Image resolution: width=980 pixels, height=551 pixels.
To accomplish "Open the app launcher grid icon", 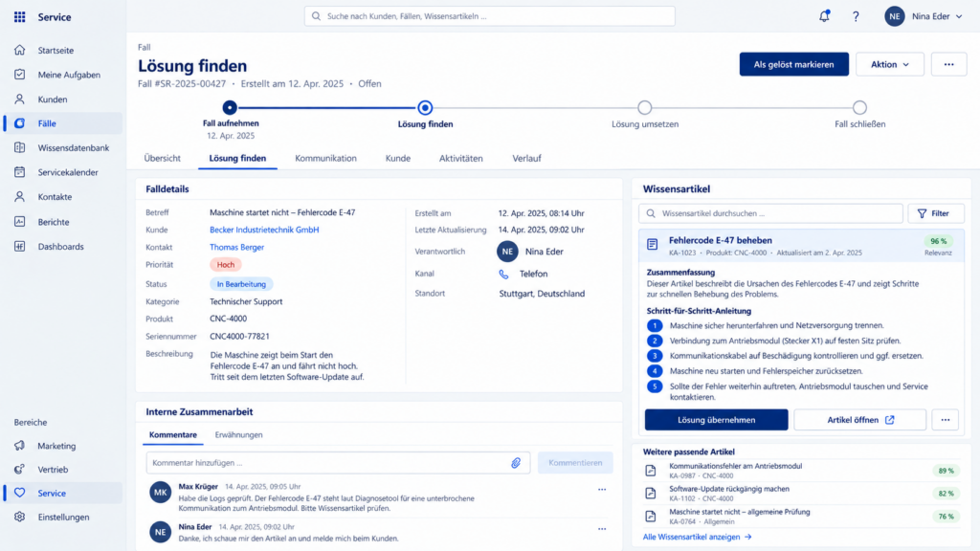I will (x=19, y=17).
